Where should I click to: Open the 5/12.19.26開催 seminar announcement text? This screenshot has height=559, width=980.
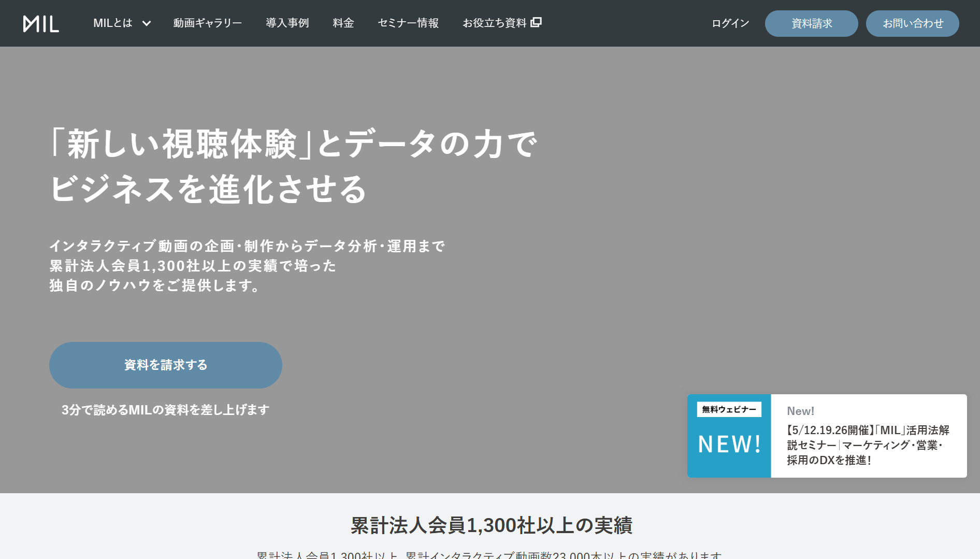point(868,445)
